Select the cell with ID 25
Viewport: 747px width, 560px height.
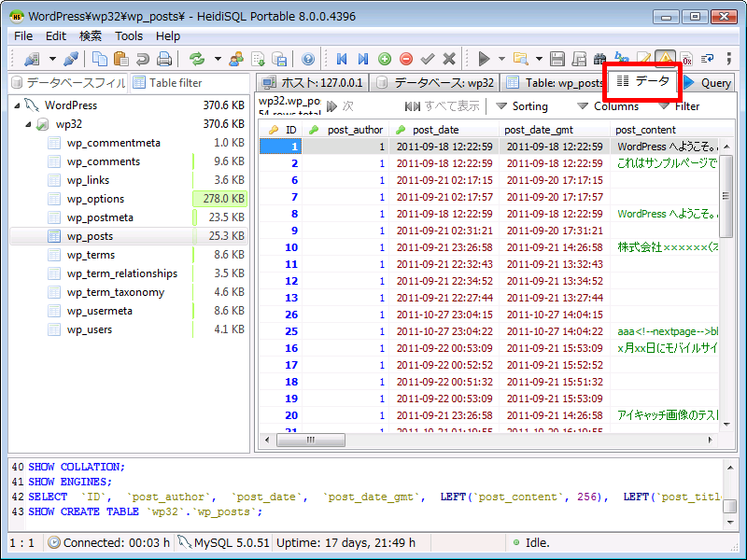[281, 331]
